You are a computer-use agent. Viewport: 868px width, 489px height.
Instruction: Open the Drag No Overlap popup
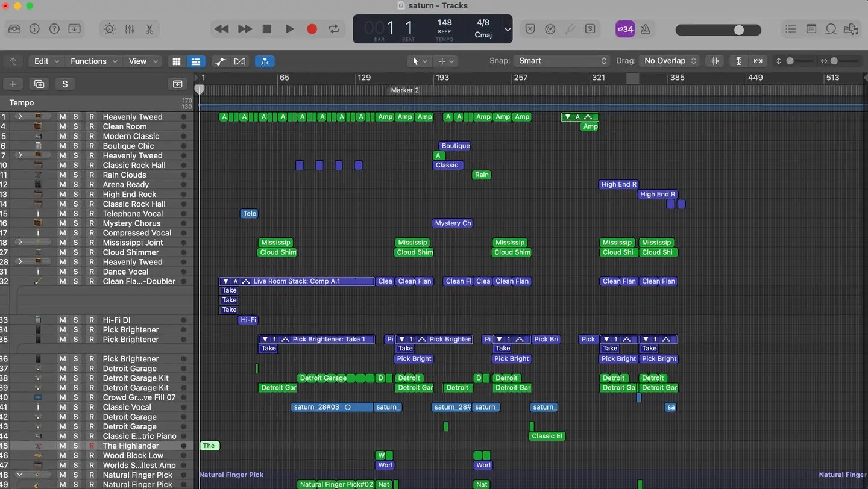[669, 61]
